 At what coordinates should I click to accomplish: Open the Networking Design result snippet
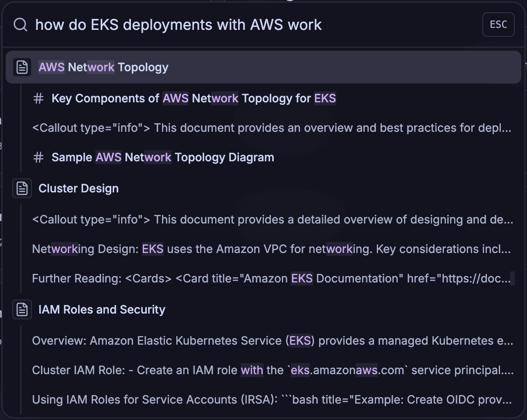coord(271,249)
